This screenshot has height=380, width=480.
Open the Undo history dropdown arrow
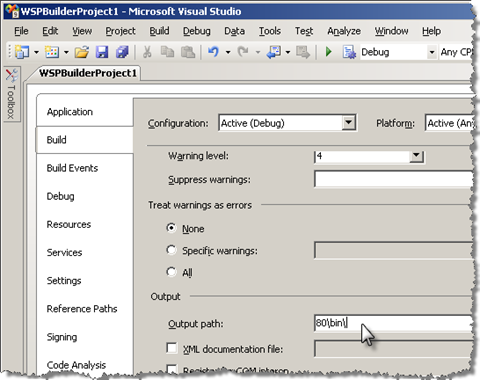pyautogui.click(x=228, y=52)
